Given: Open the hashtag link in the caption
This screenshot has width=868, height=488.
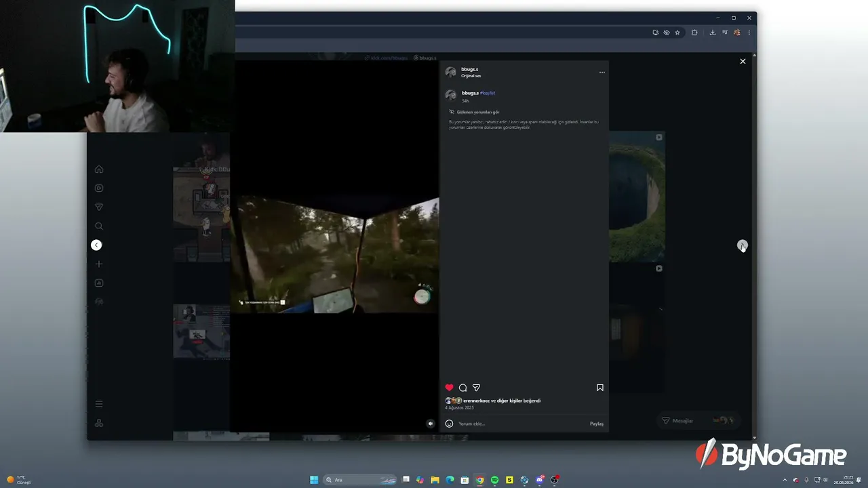Looking at the screenshot, I should [488, 93].
